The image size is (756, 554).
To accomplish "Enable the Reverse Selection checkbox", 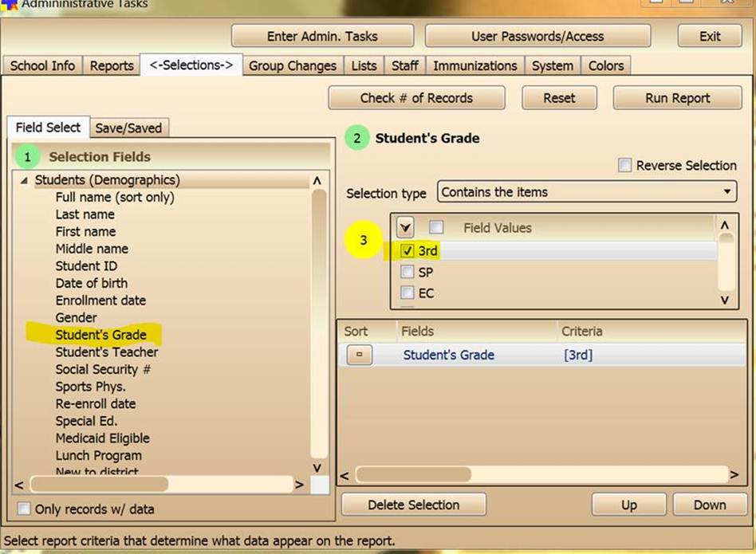I will (625, 166).
